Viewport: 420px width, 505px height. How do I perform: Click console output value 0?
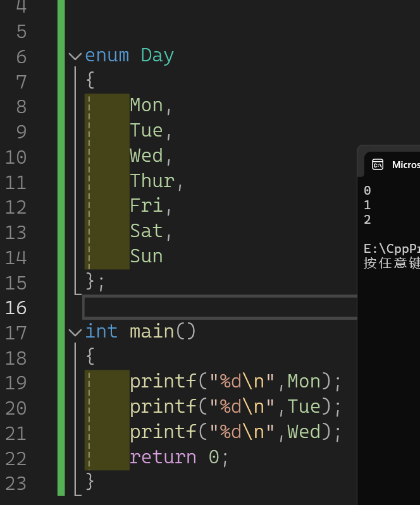(367, 190)
